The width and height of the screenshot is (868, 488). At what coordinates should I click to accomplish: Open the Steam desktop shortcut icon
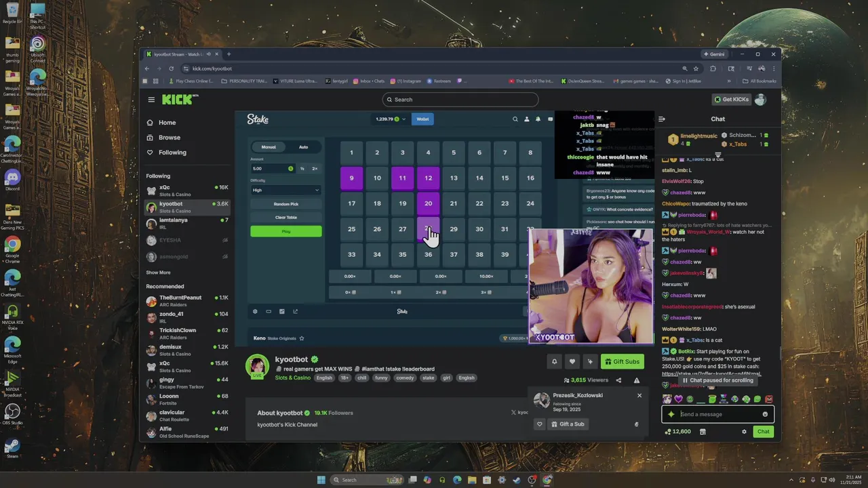pos(12,448)
